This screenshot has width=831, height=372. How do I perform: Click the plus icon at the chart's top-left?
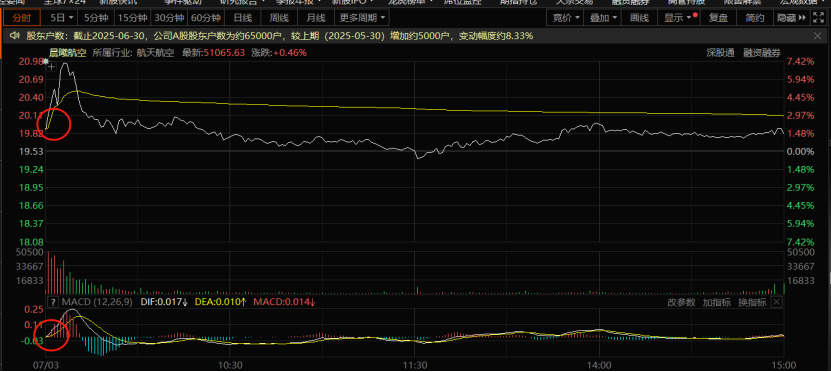51,67
